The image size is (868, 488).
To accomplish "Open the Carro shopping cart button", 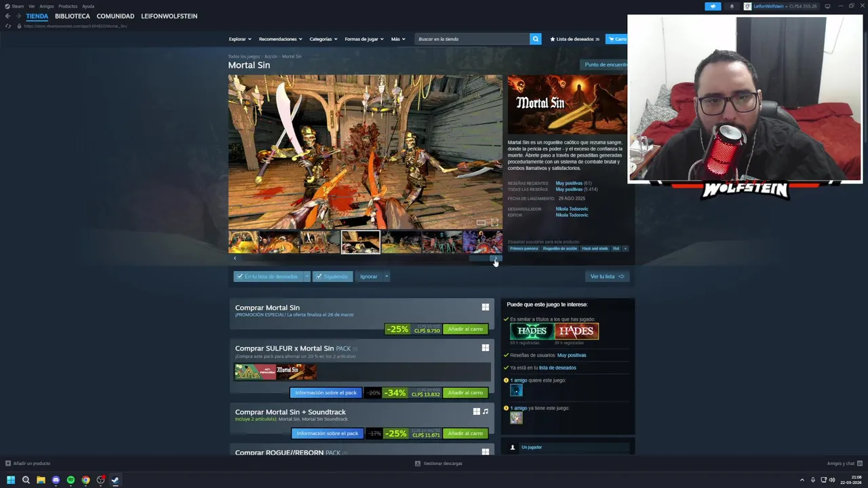I will 616,39.
